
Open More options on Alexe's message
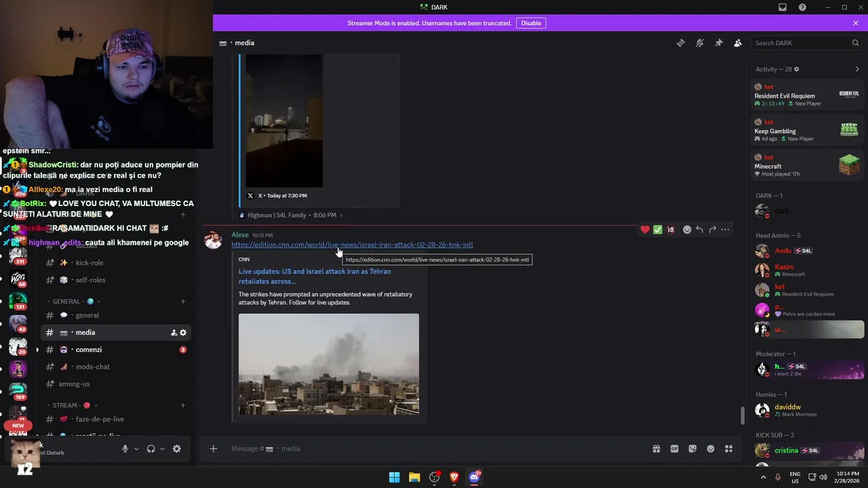click(726, 230)
